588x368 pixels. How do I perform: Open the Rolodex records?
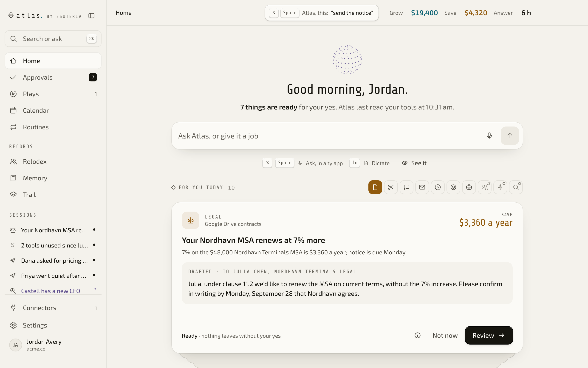(x=53, y=161)
